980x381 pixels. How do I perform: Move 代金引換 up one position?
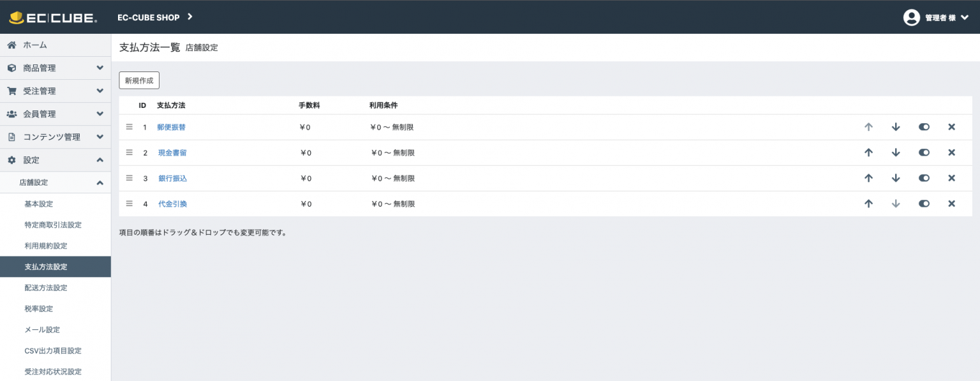tap(868, 204)
